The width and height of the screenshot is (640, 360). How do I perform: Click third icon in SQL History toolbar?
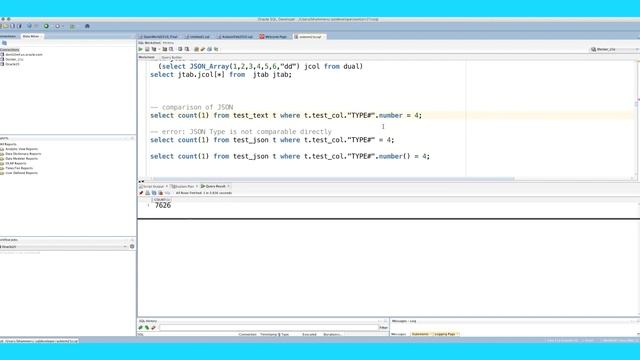[x=153, y=327]
